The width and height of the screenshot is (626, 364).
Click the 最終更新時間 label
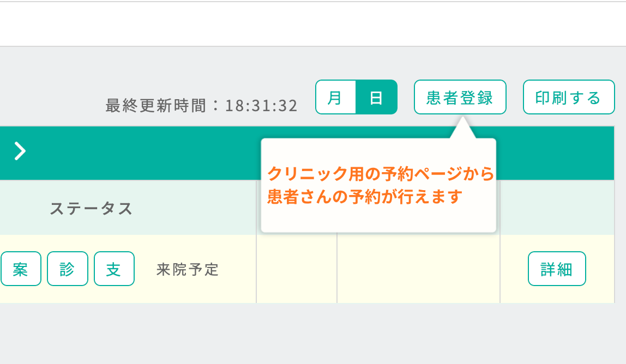pyautogui.click(x=156, y=106)
